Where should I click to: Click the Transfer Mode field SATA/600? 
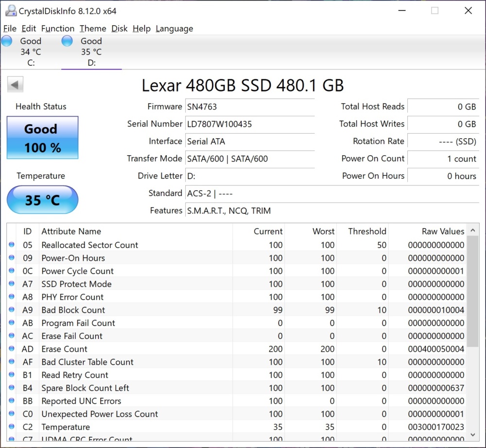pyautogui.click(x=250, y=159)
